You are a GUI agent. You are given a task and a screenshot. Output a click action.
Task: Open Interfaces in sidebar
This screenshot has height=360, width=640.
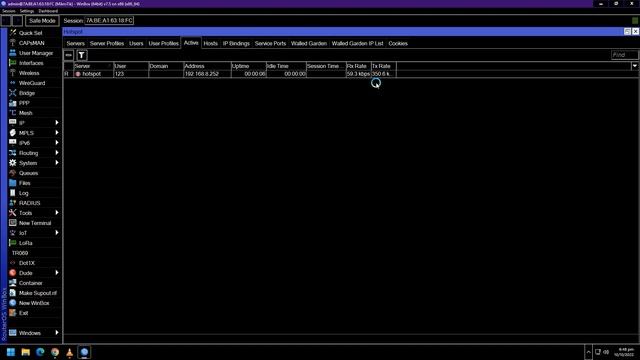[31, 63]
